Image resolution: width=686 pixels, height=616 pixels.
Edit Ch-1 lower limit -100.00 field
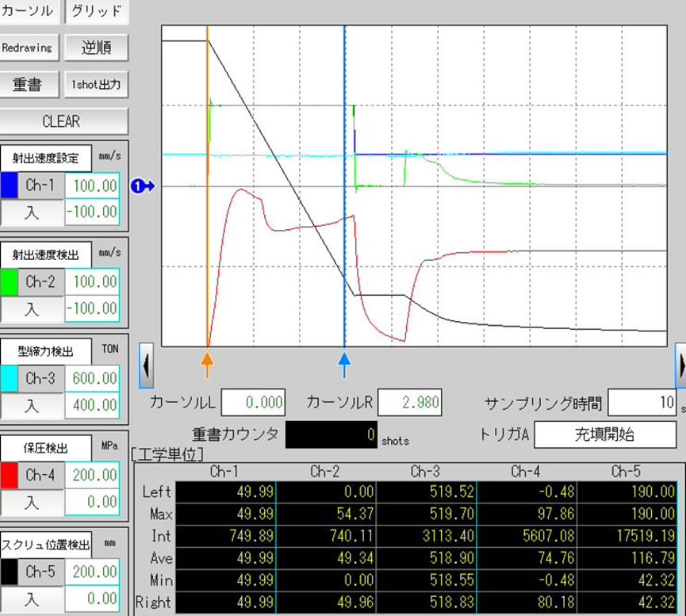click(x=92, y=212)
